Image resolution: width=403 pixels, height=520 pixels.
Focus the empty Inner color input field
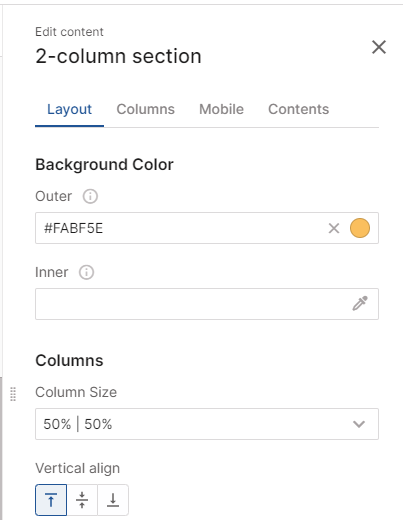192,304
